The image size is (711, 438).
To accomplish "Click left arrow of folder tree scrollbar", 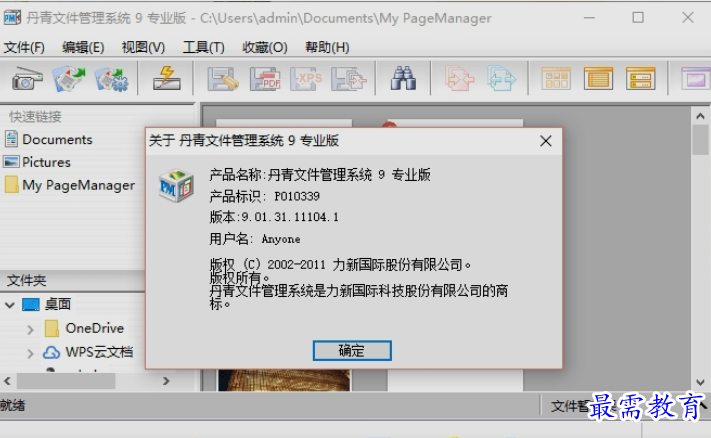I will 7,381.
